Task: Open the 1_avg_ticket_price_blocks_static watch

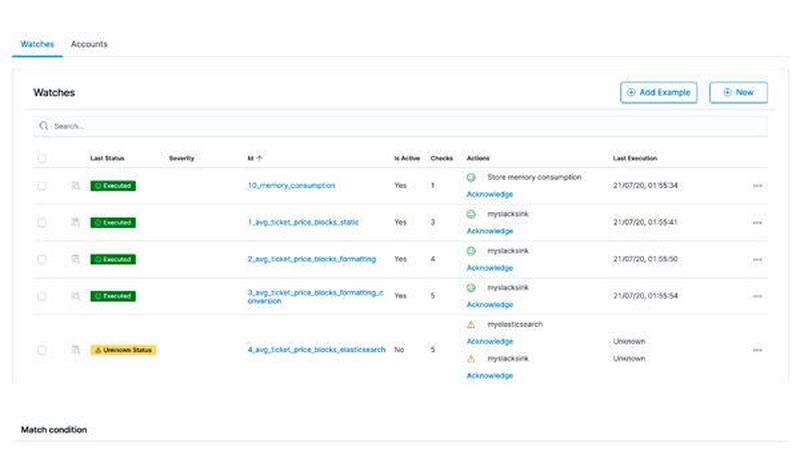Action: pyautogui.click(x=303, y=222)
